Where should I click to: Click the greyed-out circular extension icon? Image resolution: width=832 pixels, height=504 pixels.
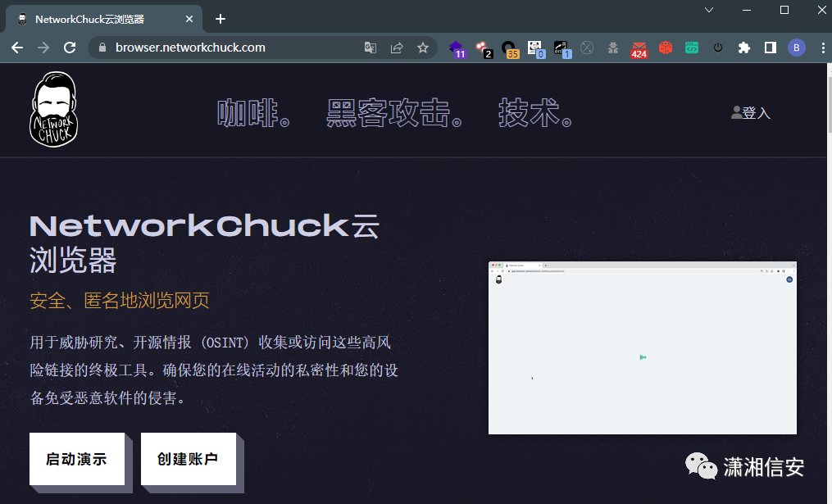[587, 48]
